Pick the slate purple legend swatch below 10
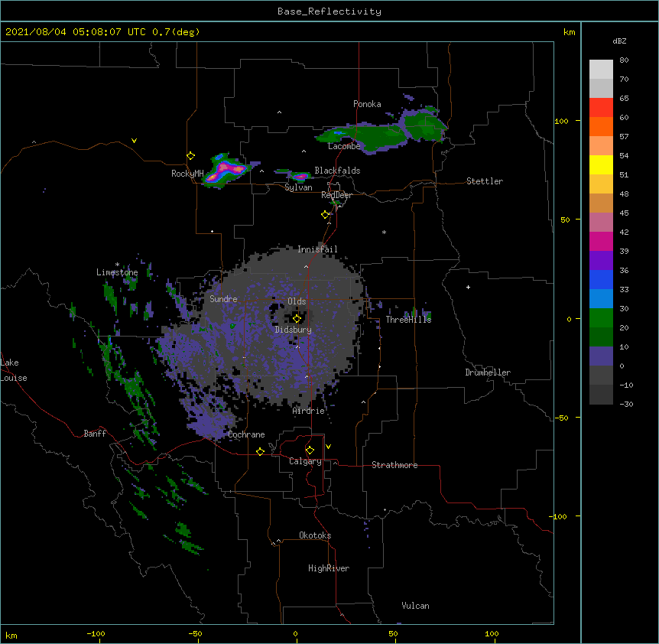This screenshot has height=644, width=659. pos(601,356)
